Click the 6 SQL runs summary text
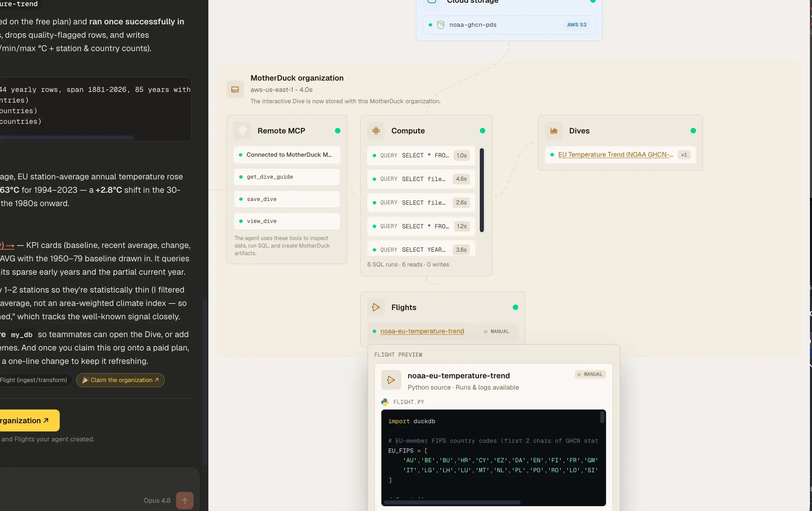 click(x=408, y=264)
